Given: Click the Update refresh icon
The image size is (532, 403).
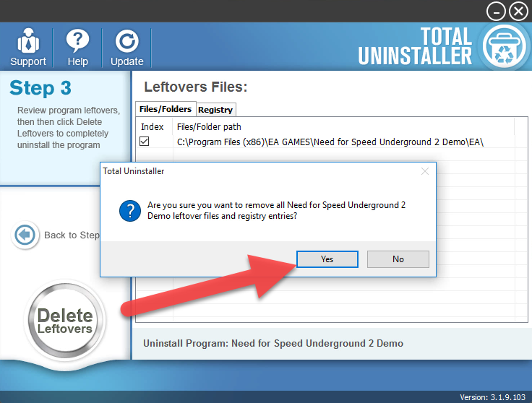Looking at the screenshot, I should point(127,47).
